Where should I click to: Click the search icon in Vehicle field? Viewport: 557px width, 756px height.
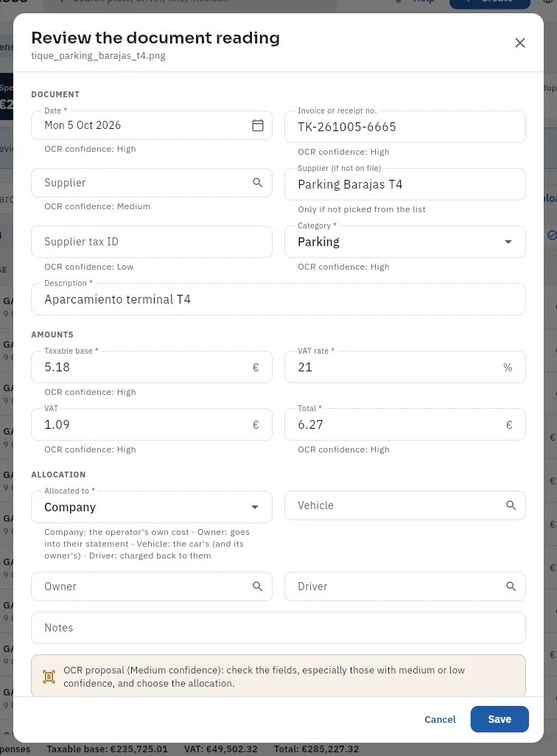[x=511, y=505]
